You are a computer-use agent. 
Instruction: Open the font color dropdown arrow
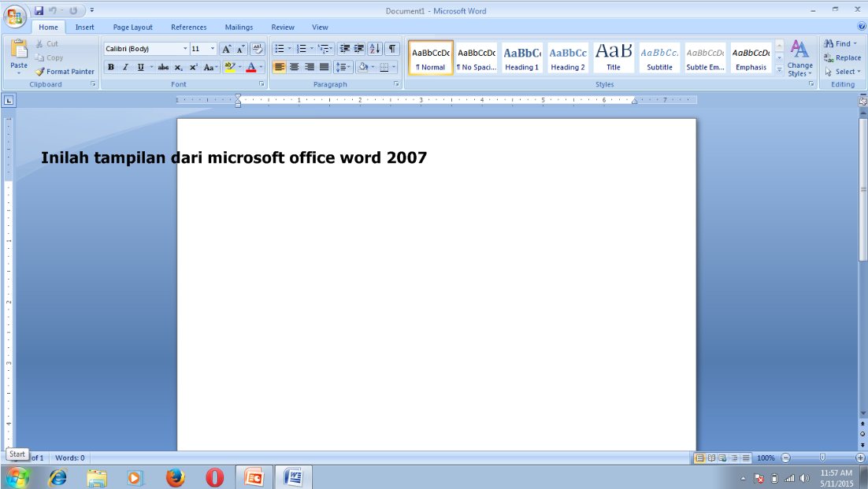pyautogui.click(x=262, y=67)
